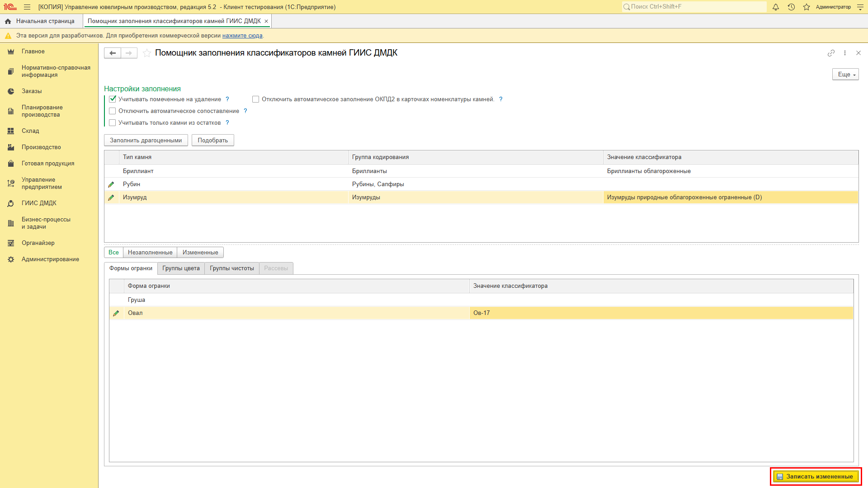Click the warning triangle icon in banner
This screenshot has width=868, height=488.
8,36
